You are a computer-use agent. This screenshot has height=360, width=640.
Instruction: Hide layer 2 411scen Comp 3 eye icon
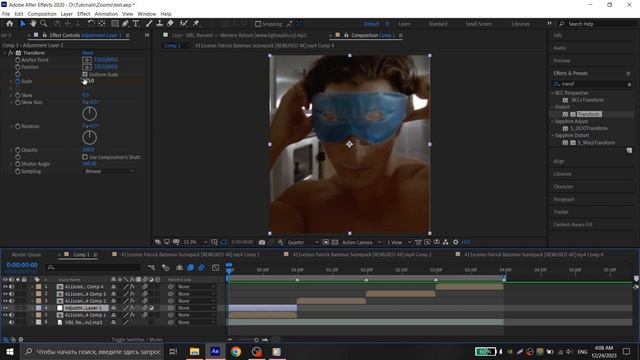coord(5,294)
